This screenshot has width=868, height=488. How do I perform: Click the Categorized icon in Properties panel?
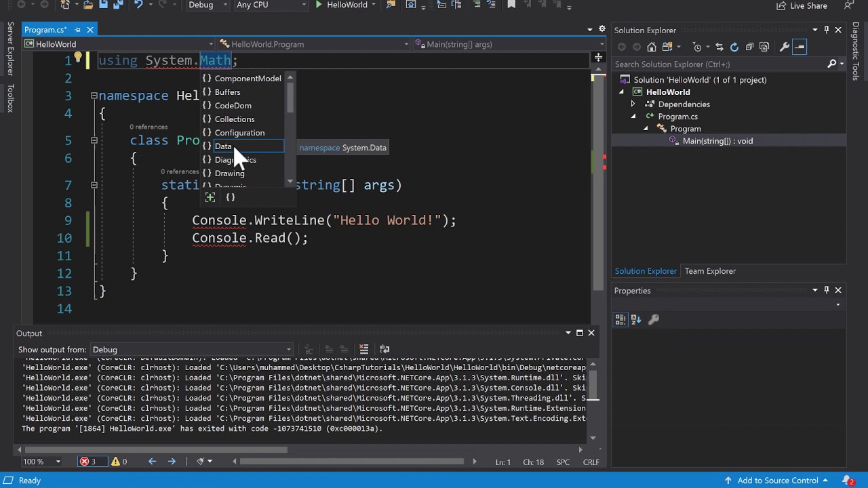pos(620,319)
